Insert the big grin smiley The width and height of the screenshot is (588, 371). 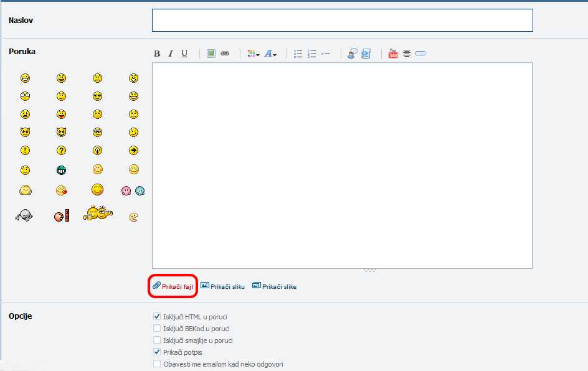(x=25, y=78)
